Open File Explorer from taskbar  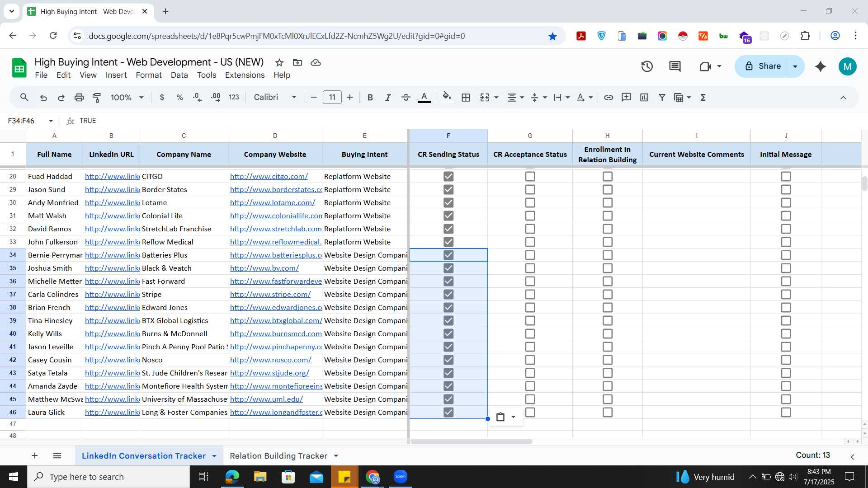coord(260,477)
